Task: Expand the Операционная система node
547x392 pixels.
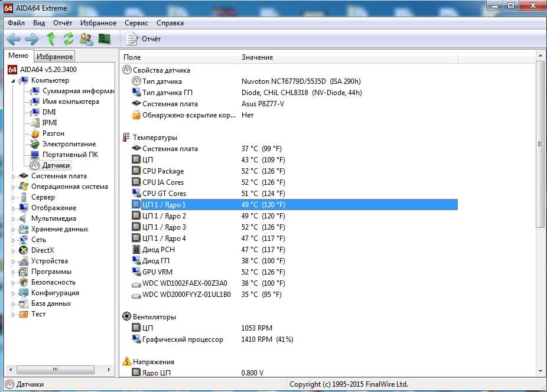Action: click(13, 187)
